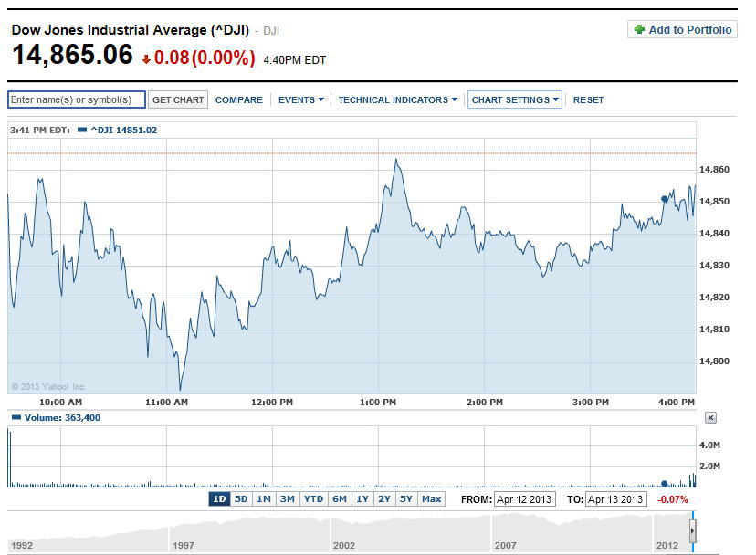Click the 2012 label on timeline navigator
The width and height of the screenshot is (756, 555).
click(x=667, y=545)
